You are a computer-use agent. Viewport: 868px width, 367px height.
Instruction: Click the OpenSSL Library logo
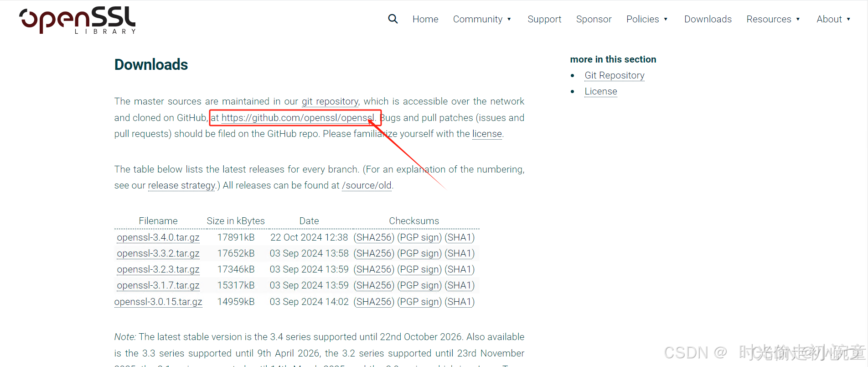(77, 20)
